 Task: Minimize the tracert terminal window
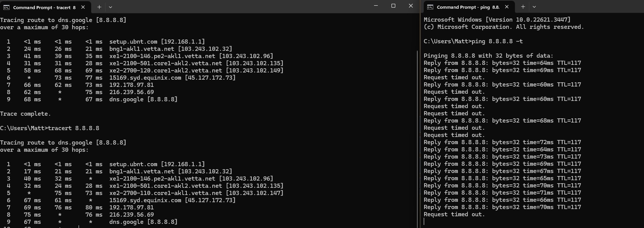376,6
